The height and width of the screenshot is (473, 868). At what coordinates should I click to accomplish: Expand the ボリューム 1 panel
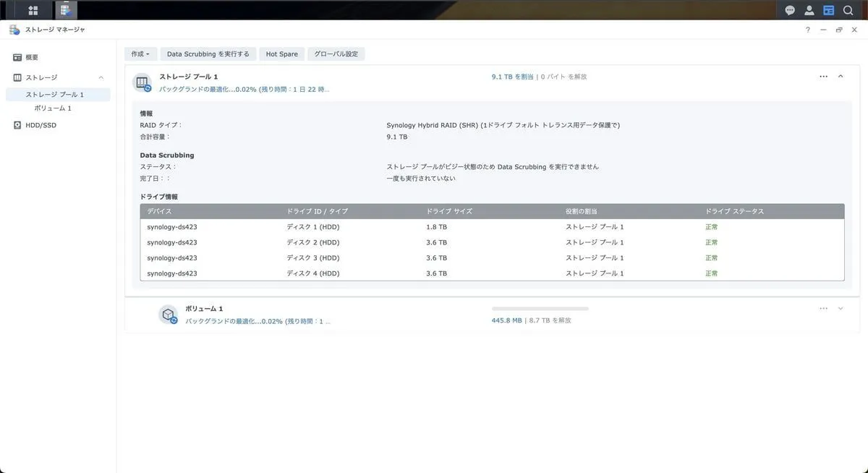(841, 308)
